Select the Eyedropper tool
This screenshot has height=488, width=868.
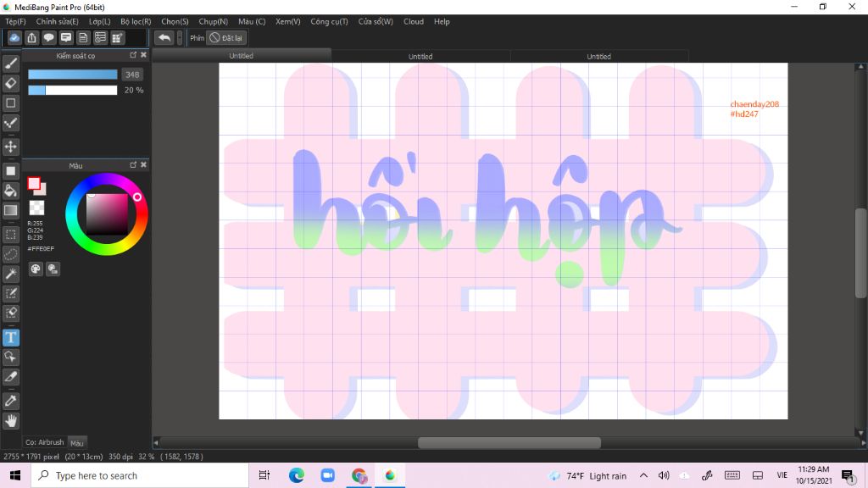tap(10, 401)
